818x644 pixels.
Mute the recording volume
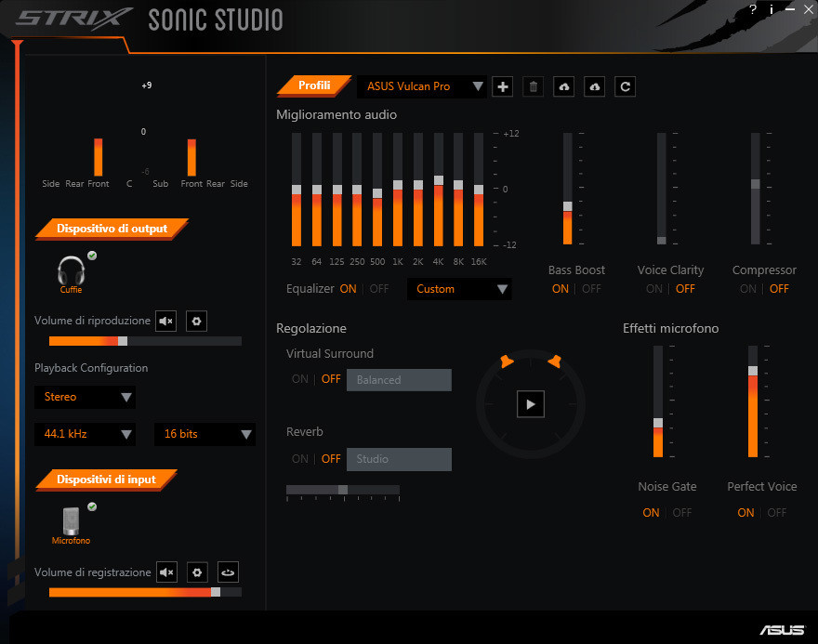click(165, 572)
